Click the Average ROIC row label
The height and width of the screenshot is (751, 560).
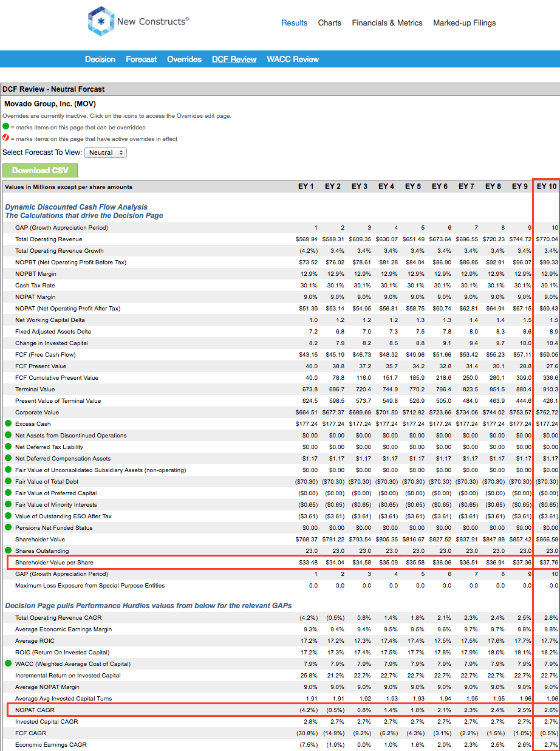35,640
